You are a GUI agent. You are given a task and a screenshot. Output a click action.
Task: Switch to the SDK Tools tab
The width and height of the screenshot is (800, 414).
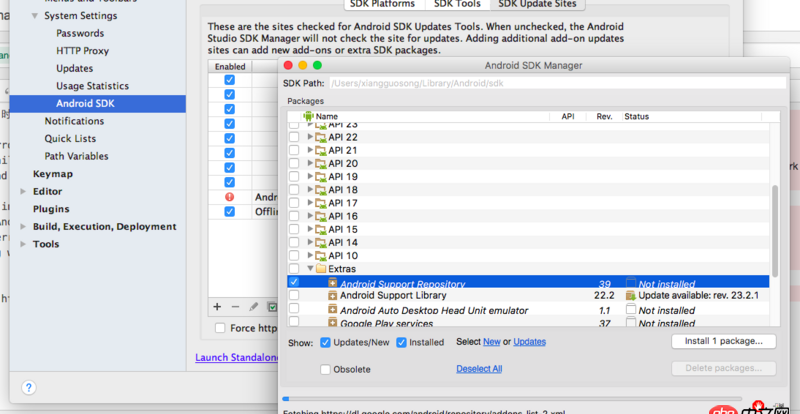(x=457, y=4)
